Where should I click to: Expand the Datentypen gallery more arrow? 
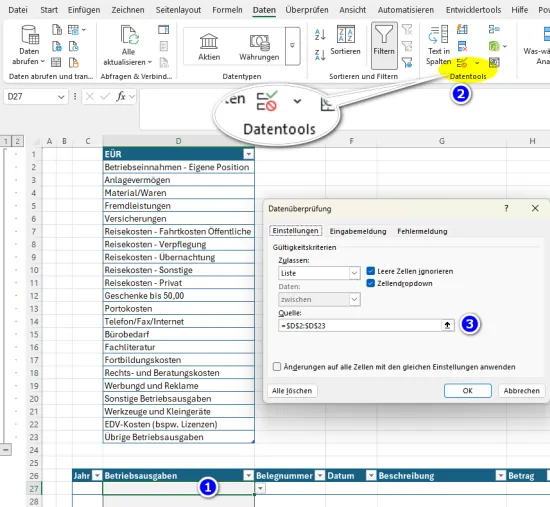coord(292,46)
